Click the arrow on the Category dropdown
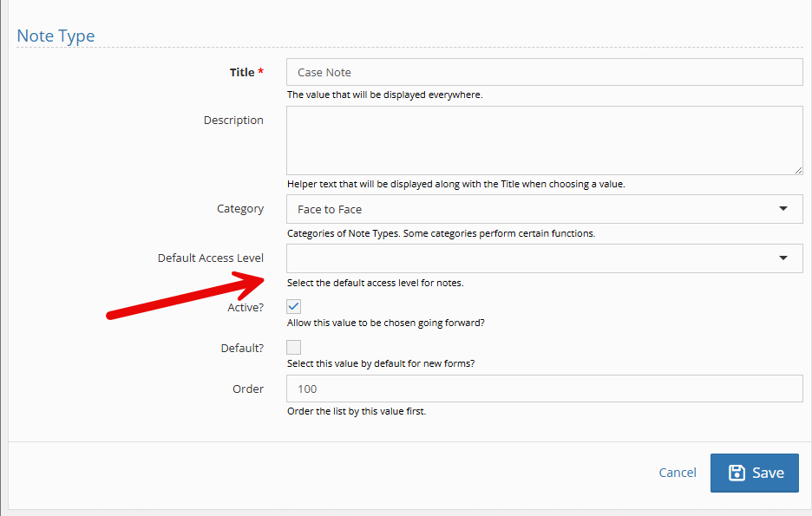This screenshot has height=516, width=812. (x=783, y=209)
